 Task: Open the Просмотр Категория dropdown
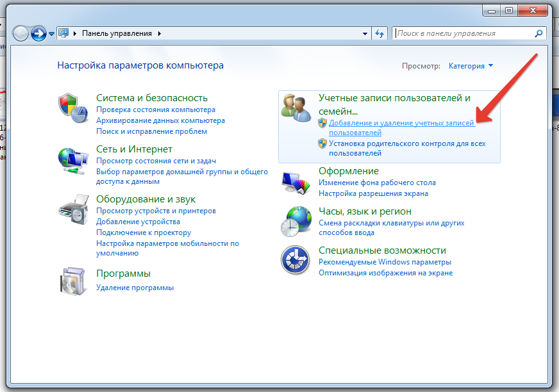tap(471, 66)
